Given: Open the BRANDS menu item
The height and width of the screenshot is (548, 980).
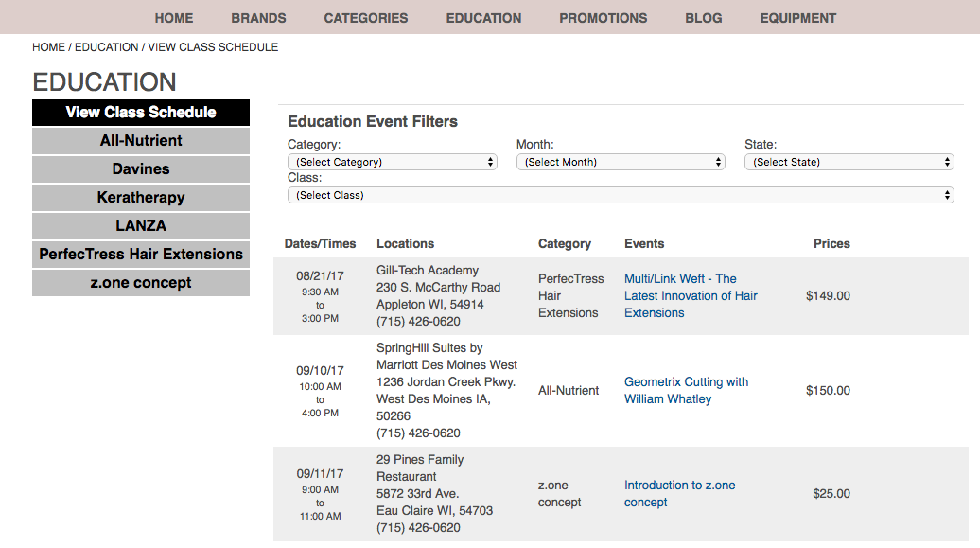Looking at the screenshot, I should click(259, 18).
